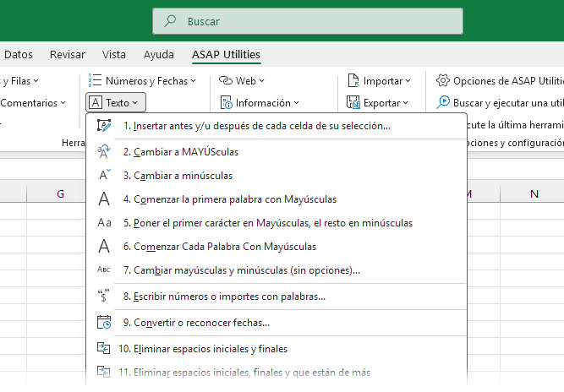This screenshot has height=392, width=564.
Task: Click the Importar document icon
Action: [x=353, y=80]
